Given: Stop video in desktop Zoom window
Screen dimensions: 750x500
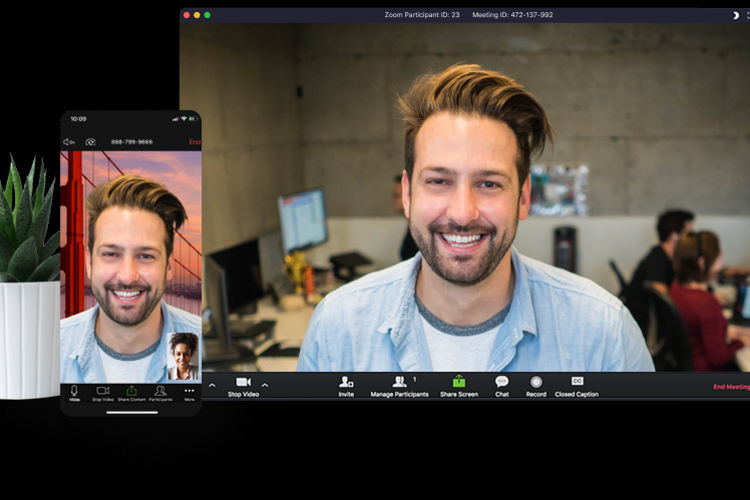Looking at the screenshot, I should coord(243,387).
